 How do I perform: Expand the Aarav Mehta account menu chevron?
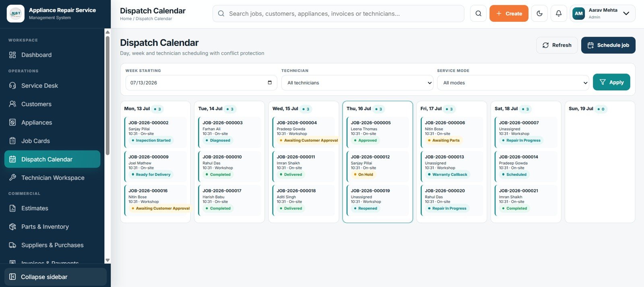click(x=626, y=13)
